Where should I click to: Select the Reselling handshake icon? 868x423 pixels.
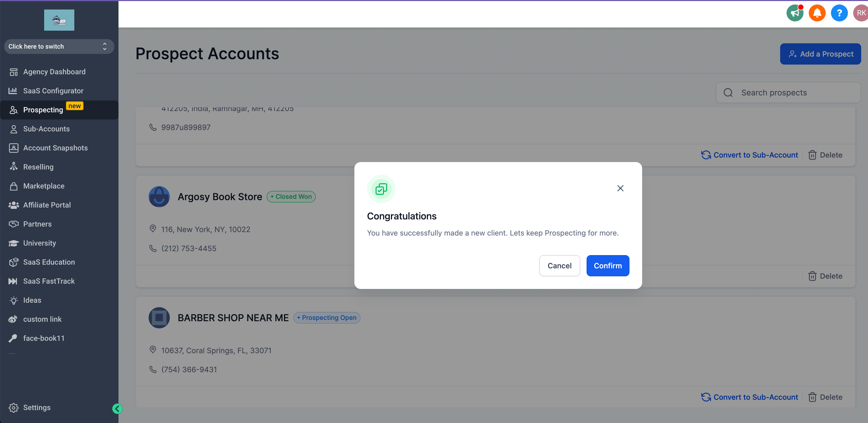click(13, 166)
